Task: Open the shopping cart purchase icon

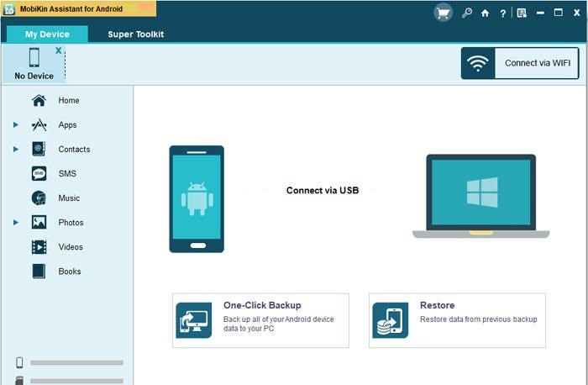Action: coord(444,13)
